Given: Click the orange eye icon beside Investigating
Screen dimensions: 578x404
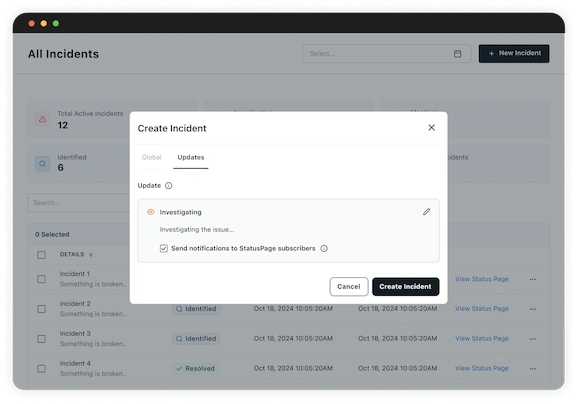Looking at the screenshot, I should click(150, 212).
